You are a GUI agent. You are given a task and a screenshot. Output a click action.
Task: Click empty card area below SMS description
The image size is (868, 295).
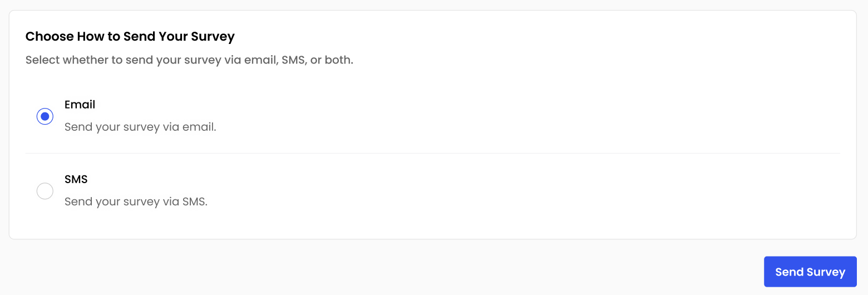389,225
